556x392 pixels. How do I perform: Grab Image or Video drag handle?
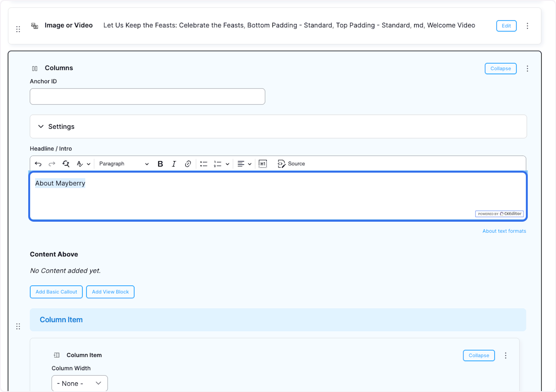[18, 29]
